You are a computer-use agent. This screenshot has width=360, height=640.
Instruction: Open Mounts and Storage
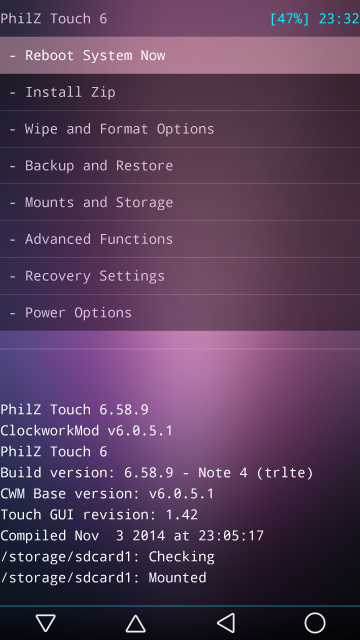(180, 202)
